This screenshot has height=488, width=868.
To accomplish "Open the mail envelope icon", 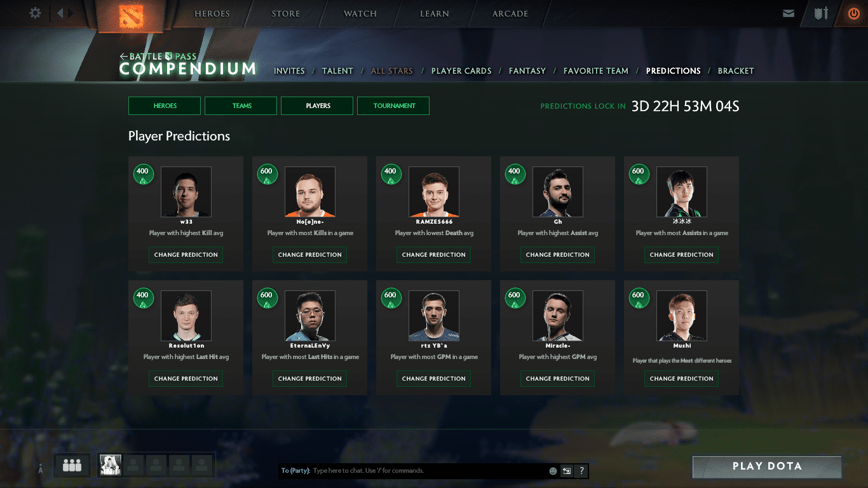I will (789, 13).
